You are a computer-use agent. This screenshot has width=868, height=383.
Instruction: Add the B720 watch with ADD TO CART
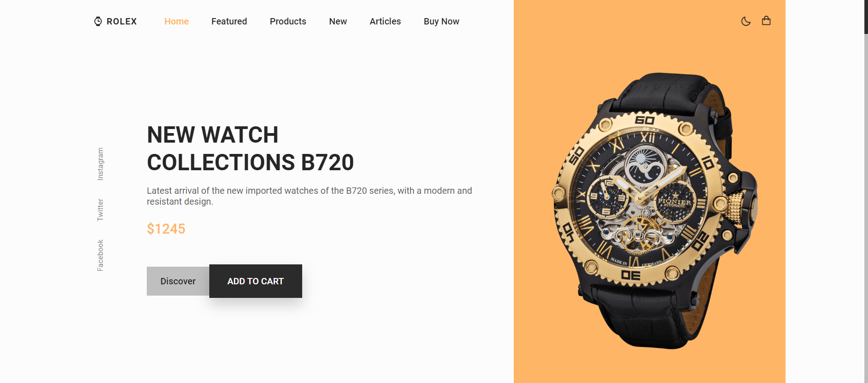point(256,281)
